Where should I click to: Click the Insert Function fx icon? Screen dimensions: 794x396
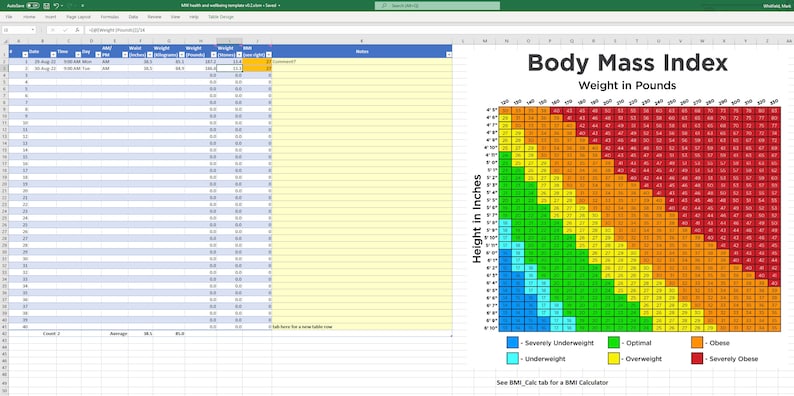[x=77, y=30]
